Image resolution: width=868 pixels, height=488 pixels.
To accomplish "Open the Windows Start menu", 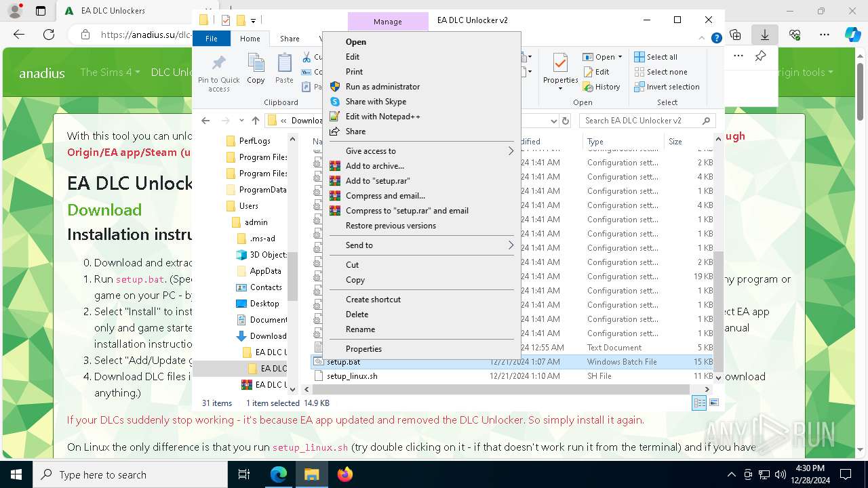I will coord(16,474).
